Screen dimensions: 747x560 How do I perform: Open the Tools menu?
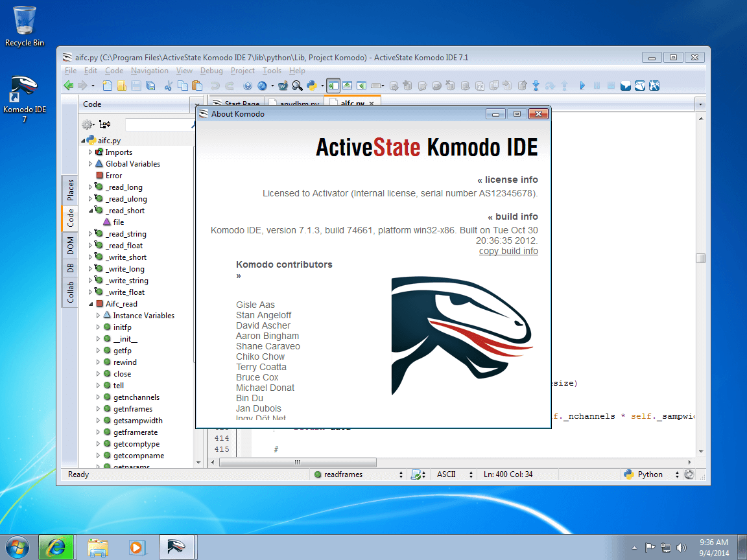tap(272, 71)
